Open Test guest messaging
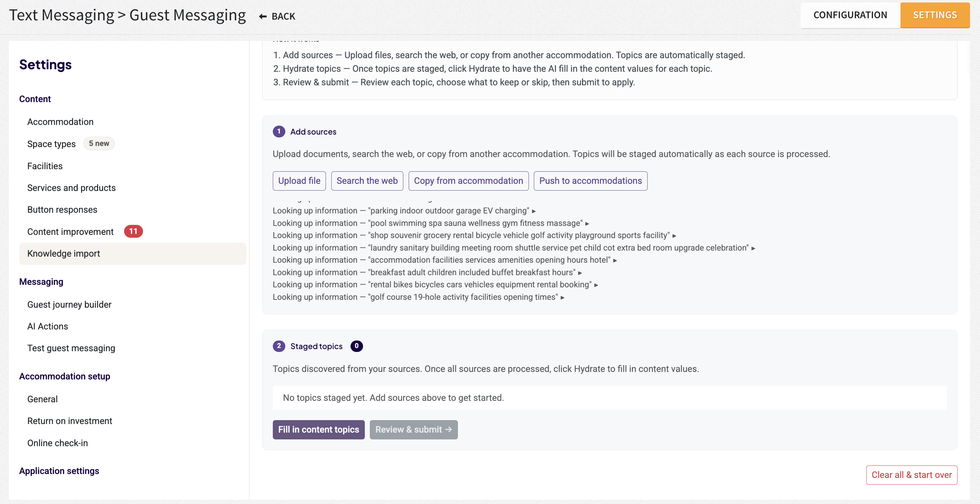The image size is (980, 504). point(71,348)
